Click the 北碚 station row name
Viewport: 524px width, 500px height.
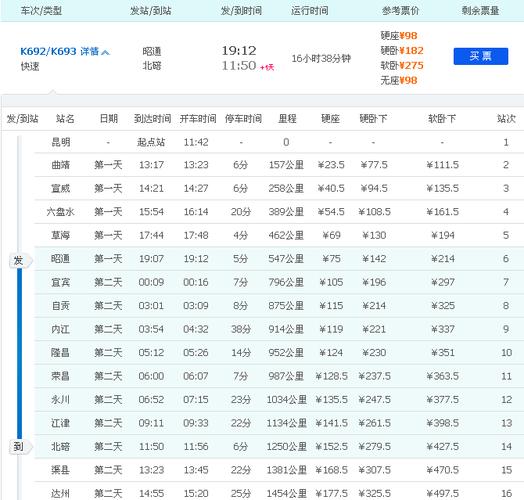coord(61,447)
